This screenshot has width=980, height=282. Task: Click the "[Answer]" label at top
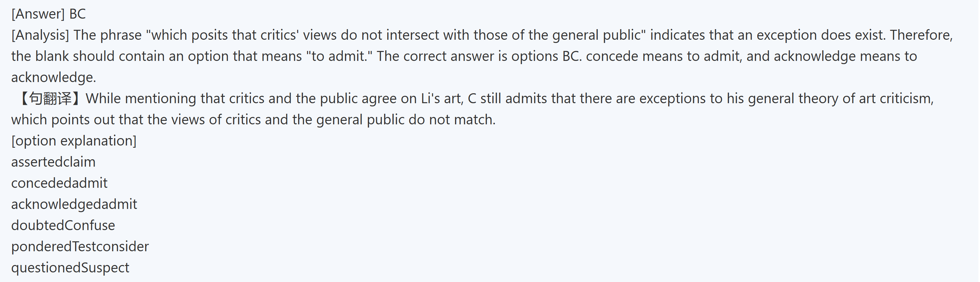coord(38,14)
